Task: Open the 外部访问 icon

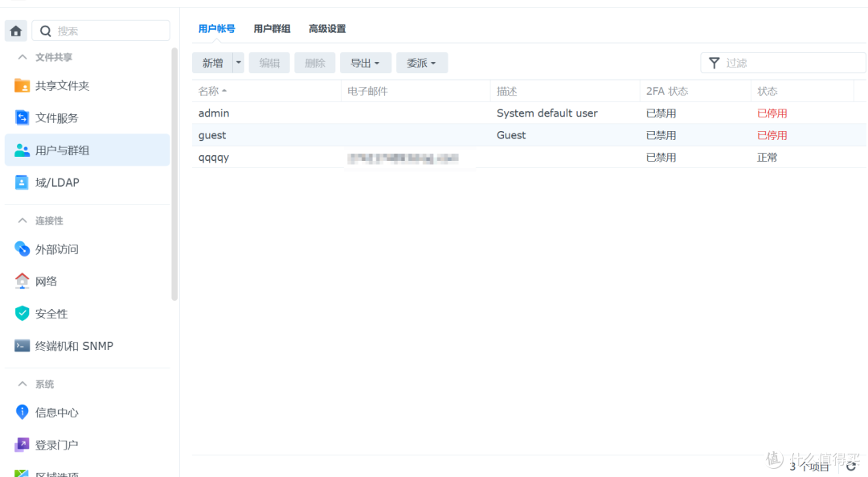Action: (22, 249)
